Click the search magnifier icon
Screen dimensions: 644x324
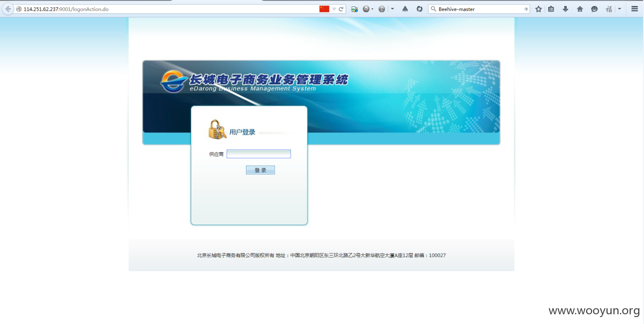pos(433,9)
